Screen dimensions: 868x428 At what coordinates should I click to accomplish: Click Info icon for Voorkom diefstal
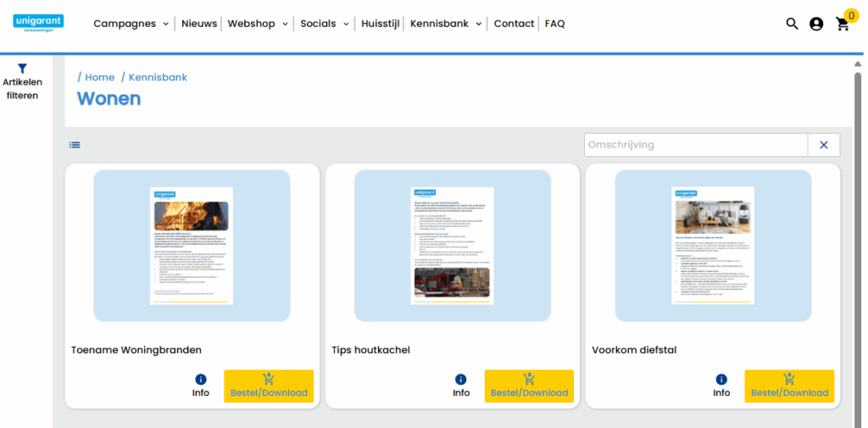(x=721, y=380)
